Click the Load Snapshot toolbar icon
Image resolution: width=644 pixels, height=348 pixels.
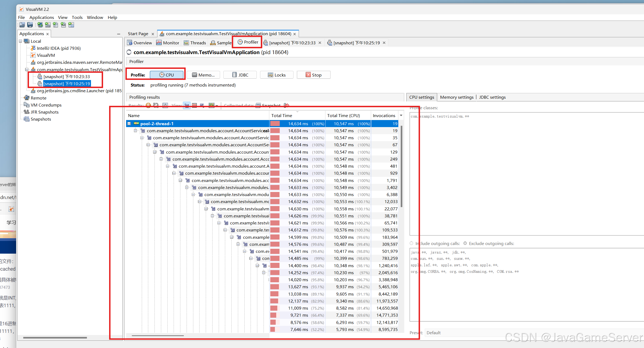click(x=22, y=25)
